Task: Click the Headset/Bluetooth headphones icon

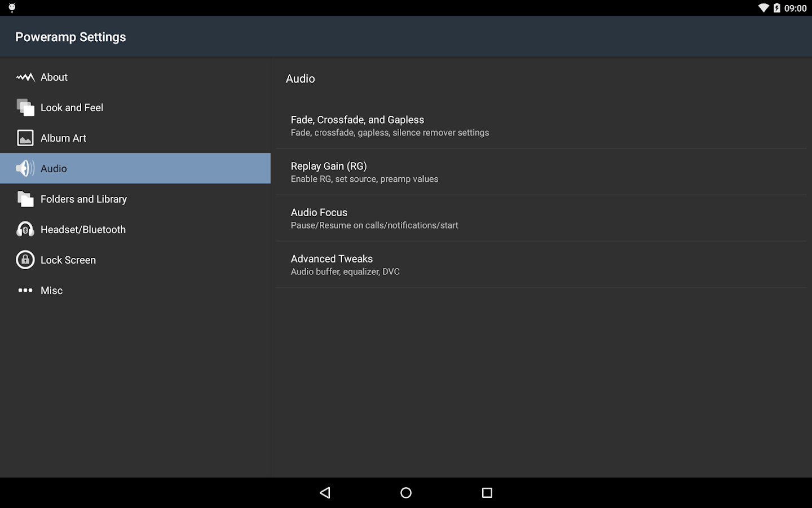Action: coord(25,229)
